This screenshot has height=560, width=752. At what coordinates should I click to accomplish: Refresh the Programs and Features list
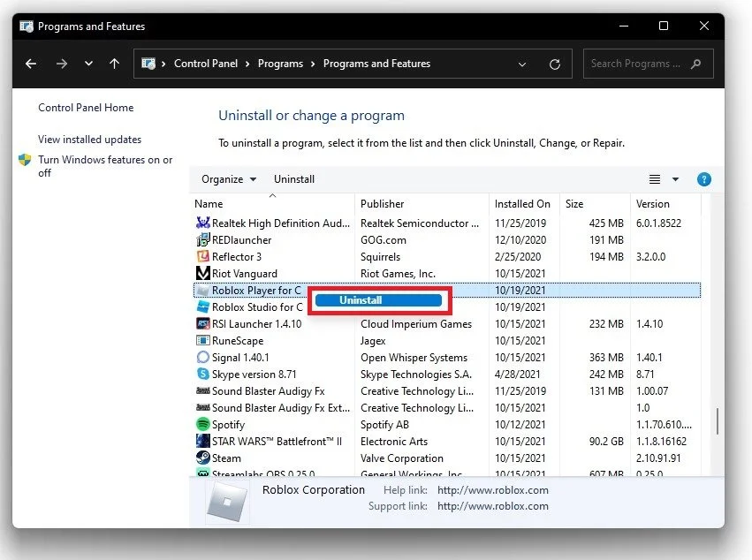point(555,64)
